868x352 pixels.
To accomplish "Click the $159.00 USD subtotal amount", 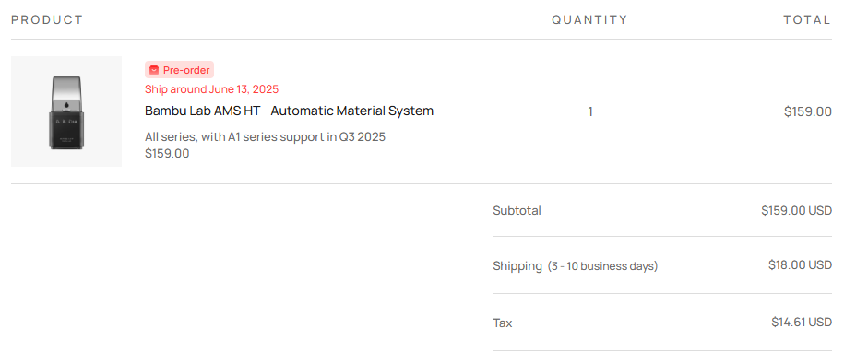I will click(x=797, y=210).
